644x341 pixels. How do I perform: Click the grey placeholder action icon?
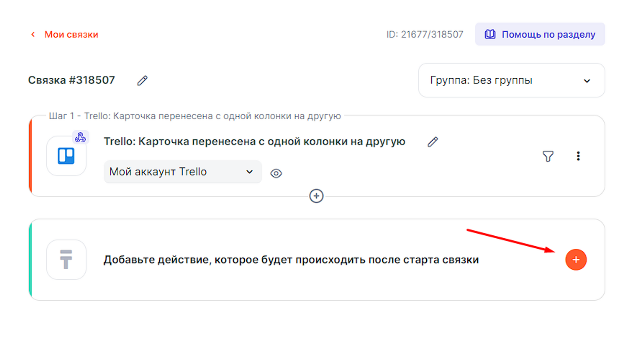[66, 260]
